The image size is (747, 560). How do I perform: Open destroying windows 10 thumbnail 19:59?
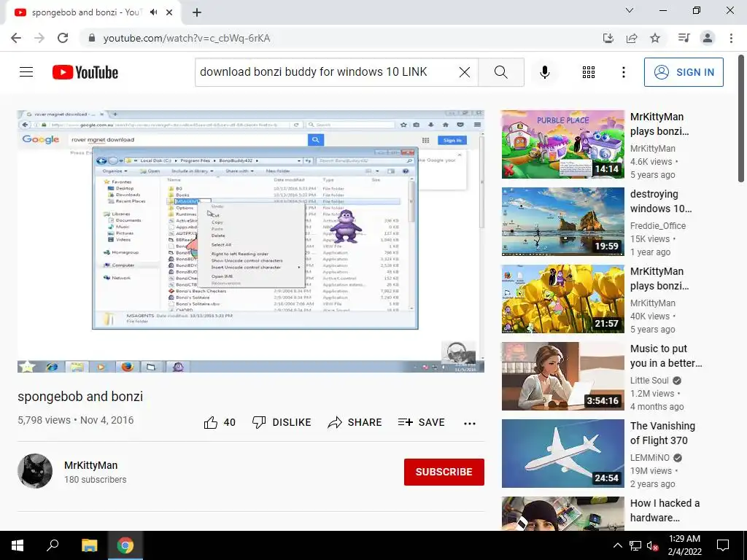(x=562, y=222)
